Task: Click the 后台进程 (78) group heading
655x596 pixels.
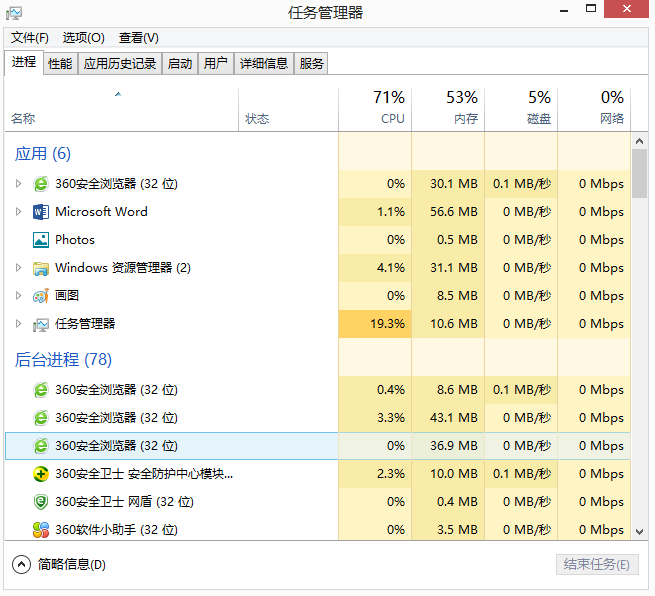Action: (63, 360)
